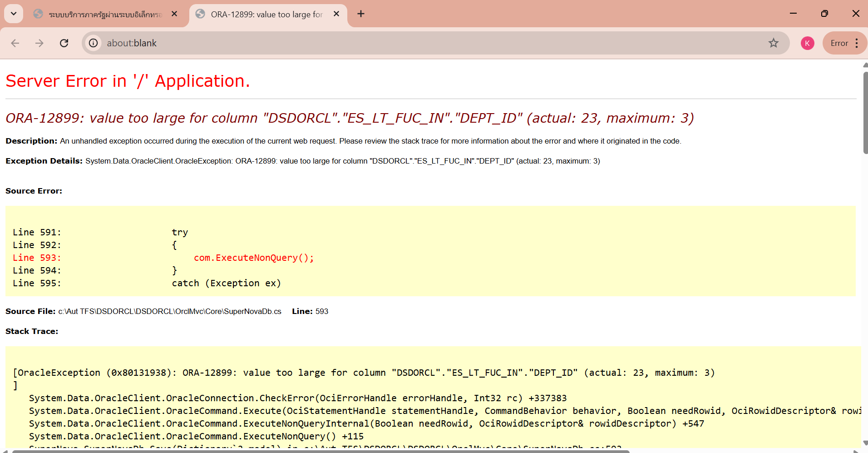Go back to the previous page
The width and height of the screenshot is (868, 453).
[15, 43]
